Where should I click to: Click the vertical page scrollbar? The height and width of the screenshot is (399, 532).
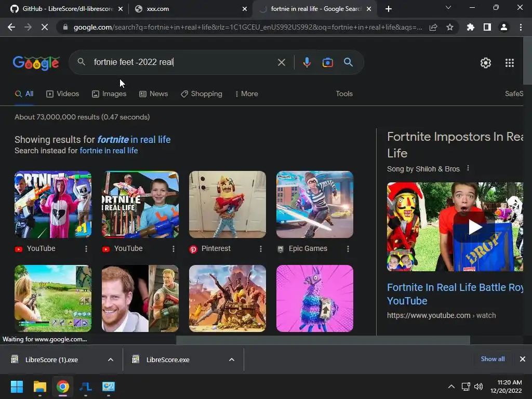click(527, 61)
